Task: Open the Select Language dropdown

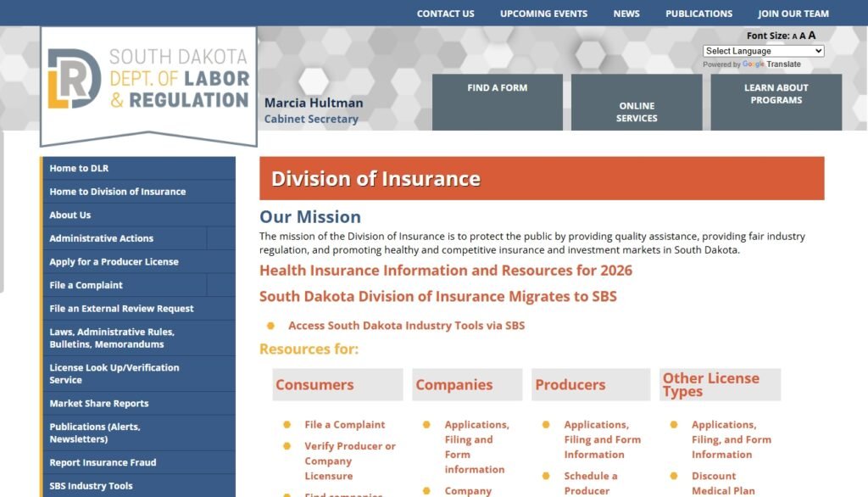Action: (x=761, y=50)
